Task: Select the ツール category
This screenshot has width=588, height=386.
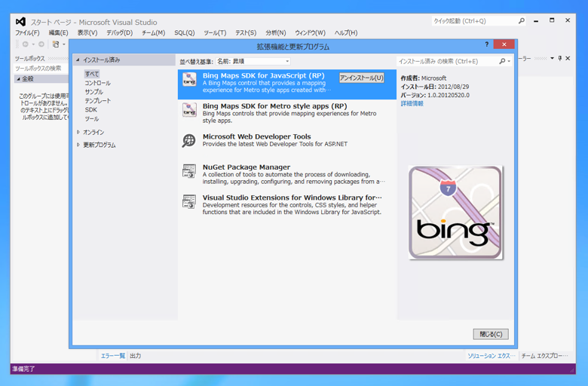Action: 92,119
